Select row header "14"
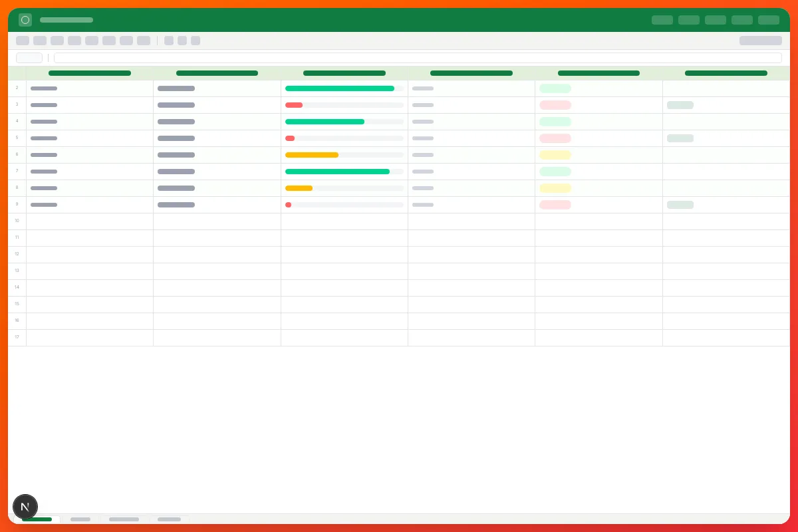The height and width of the screenshot is (532, 798). (x=17, y=288)
